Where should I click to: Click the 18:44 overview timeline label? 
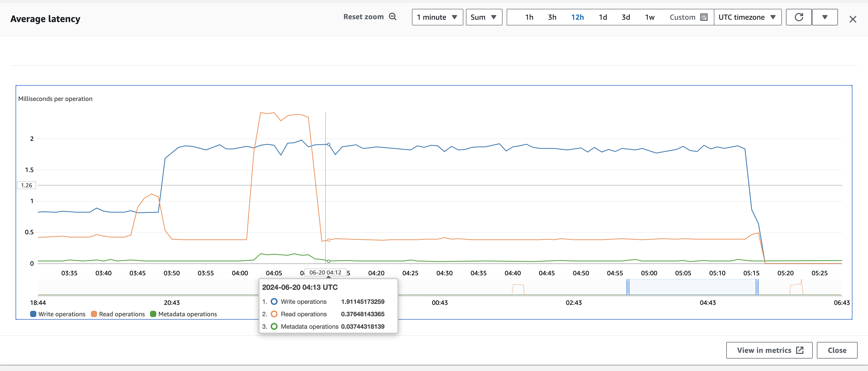click(x=38, y=303)
